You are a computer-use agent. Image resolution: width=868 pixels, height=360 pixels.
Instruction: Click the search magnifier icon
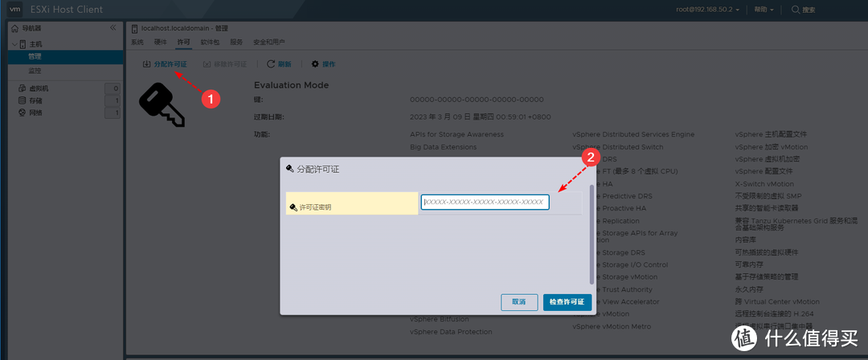[796, 10]
